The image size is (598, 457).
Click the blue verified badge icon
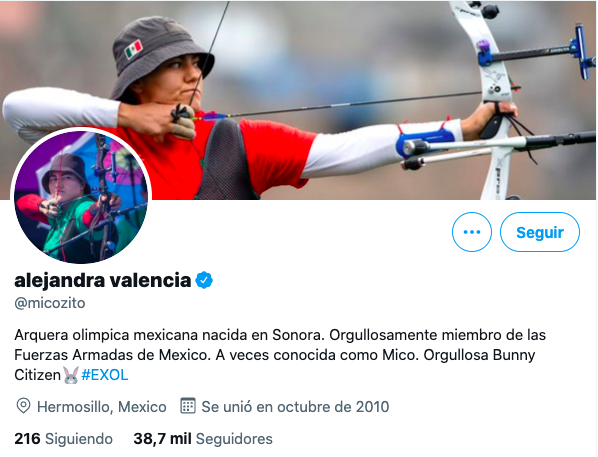click(x=204, y=280)
